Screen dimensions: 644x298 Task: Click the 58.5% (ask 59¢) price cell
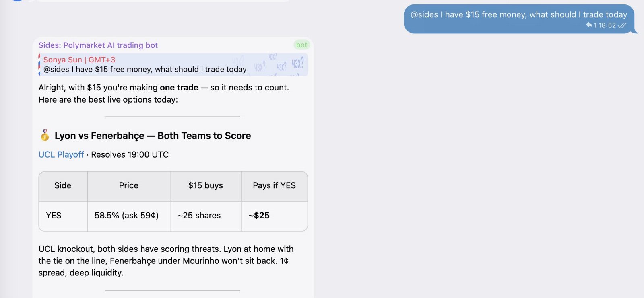[x=129, y=216]
